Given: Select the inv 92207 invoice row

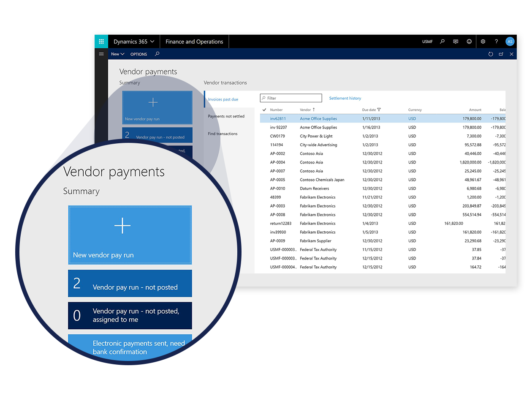Looking at the screenshot, I should (x=383, y=127).
